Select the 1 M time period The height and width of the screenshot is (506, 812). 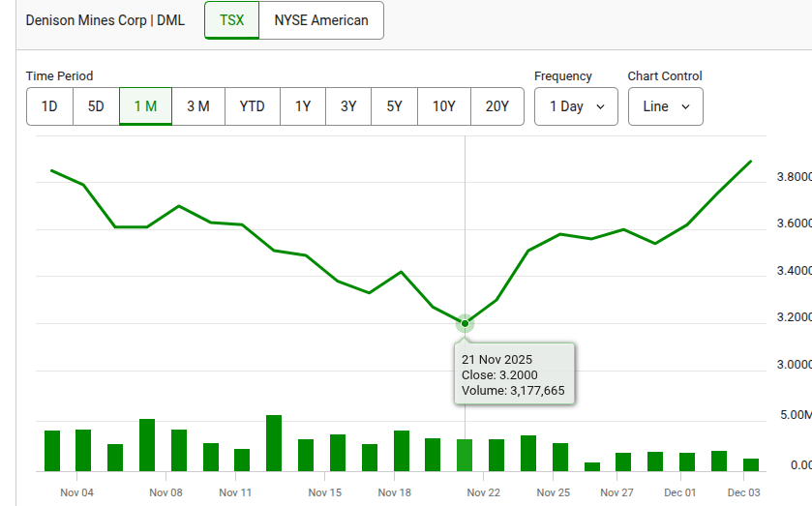[145, 106]
